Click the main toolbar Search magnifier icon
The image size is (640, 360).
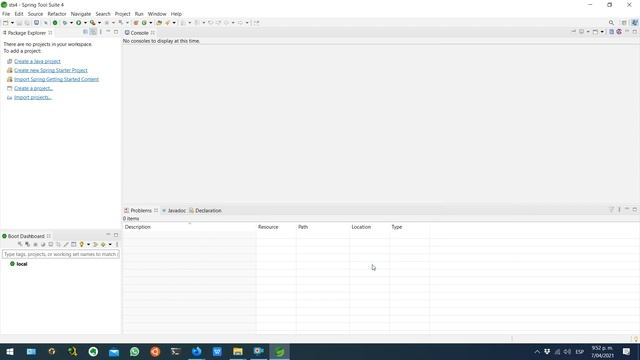click(611, 23)
